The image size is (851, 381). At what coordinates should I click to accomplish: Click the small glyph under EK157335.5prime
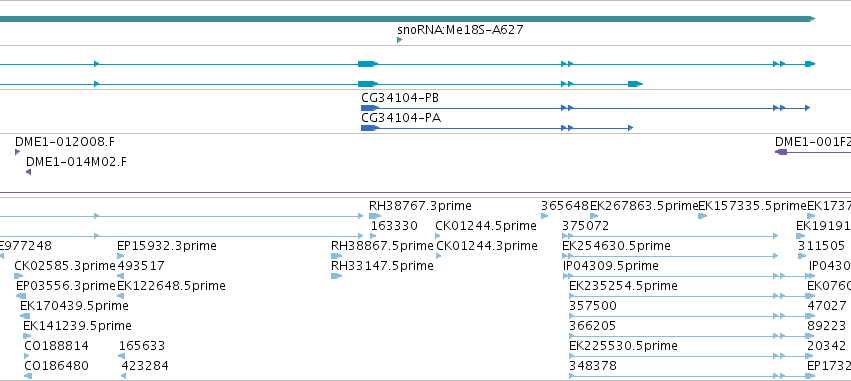tap(702, 216)
